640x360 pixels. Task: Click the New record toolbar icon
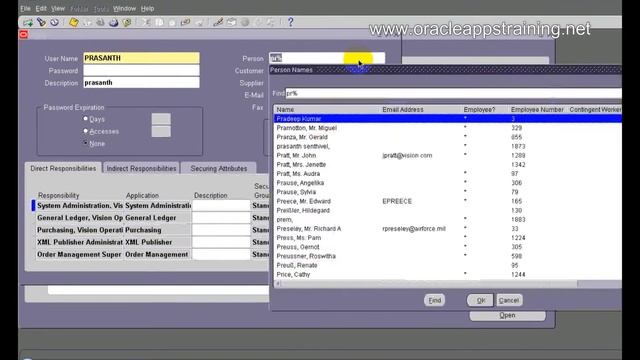pyautogui.click(x=28, y=22)
